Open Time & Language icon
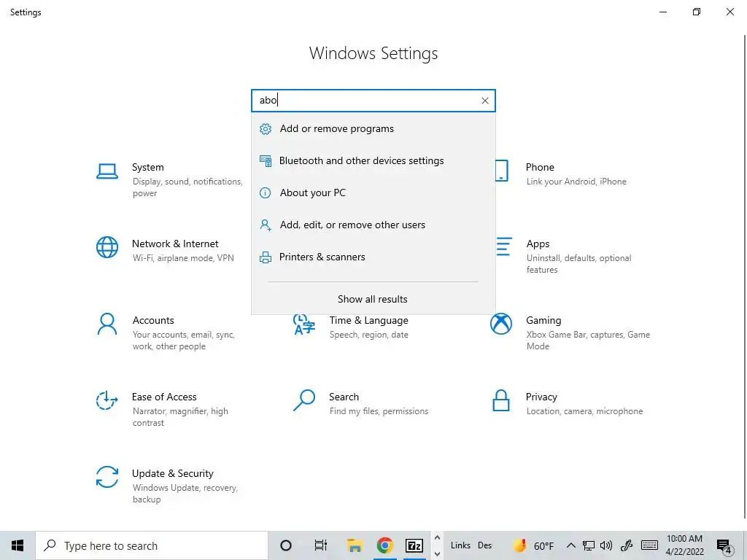This screenshot has height=560, width=747. coord(304,324)
